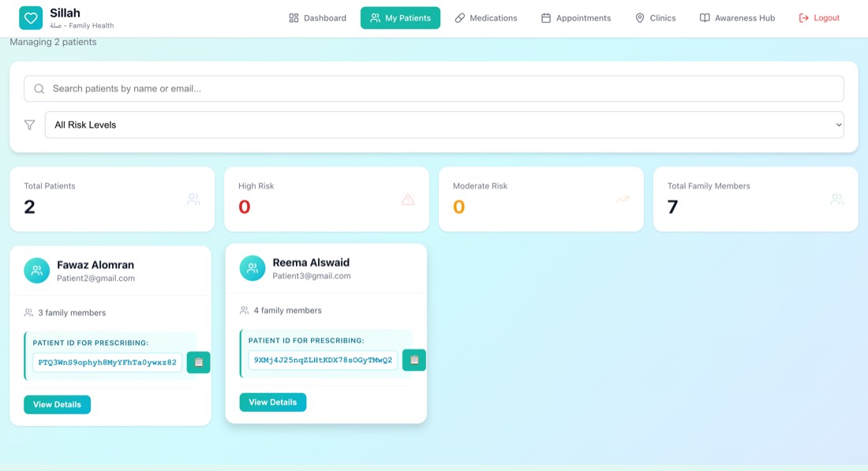Click the Fawaz Alomran name
Image resolution: width=868 pixels, height=471 pixels.
(95, 265)
